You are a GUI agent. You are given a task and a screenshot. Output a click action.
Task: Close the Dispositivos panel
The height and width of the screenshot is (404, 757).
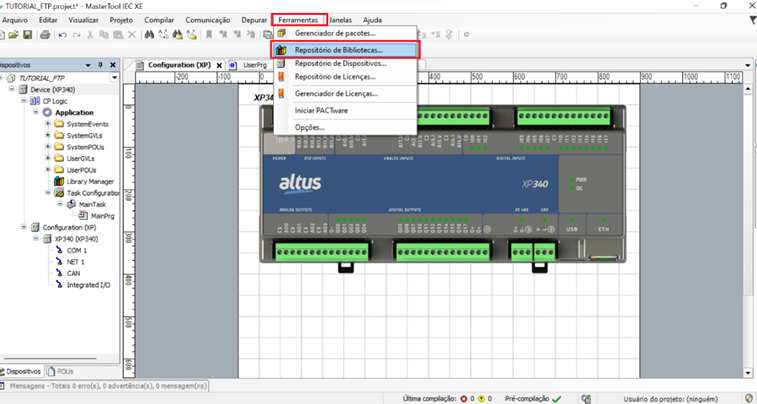pyautogui.click(x=112, y=65)
